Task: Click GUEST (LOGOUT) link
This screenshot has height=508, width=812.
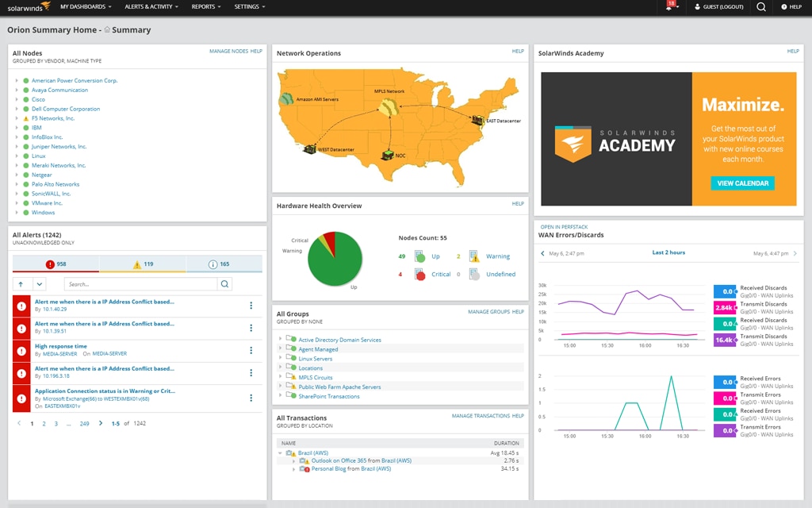Action: click(718, 6)
